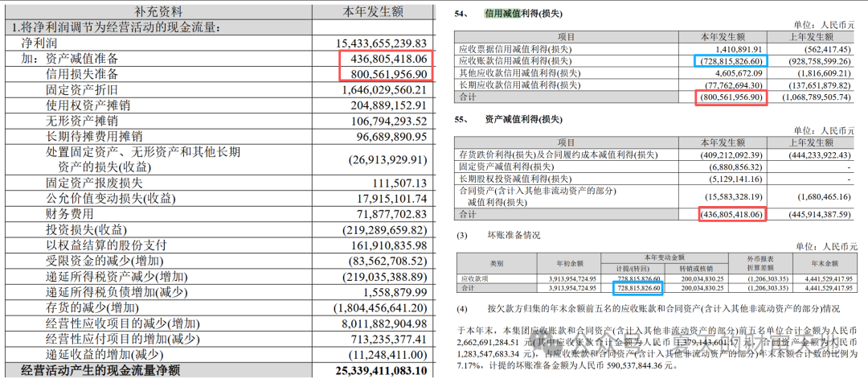This screenshot has height=379, width=868.
Task: Click the value (26,913,929.91)
Action: click(x=388, y=159)
